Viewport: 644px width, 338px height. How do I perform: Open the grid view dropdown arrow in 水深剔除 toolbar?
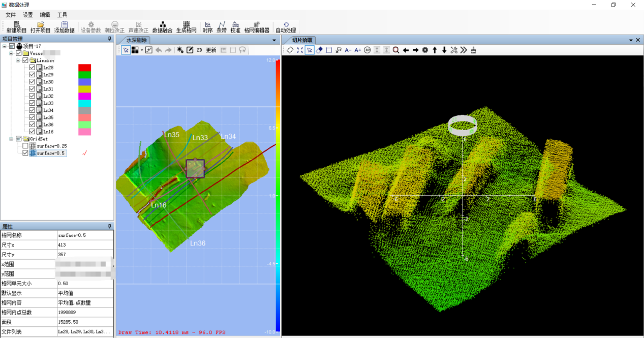[142, 50]
